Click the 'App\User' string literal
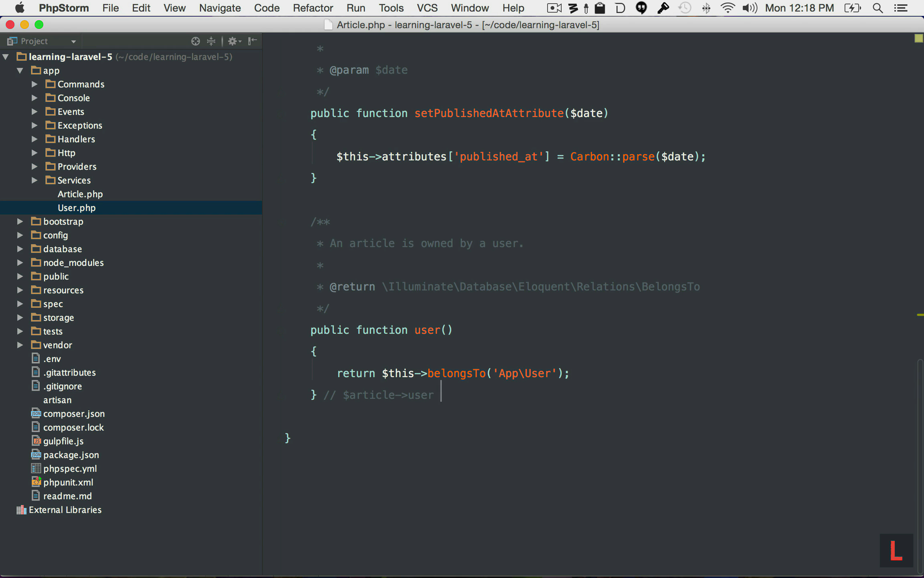The width and height of the screenshot is (924, 578). click(x=525, y=373)
